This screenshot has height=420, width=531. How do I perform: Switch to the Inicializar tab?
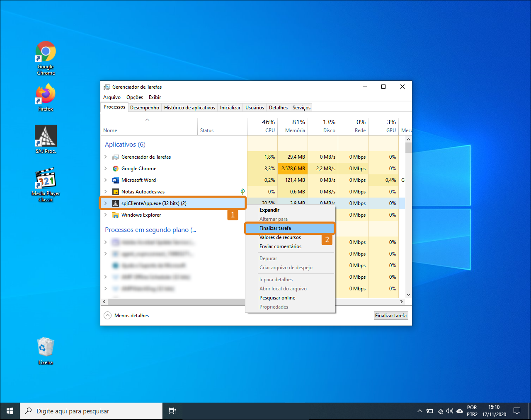(x=230, y=108)
